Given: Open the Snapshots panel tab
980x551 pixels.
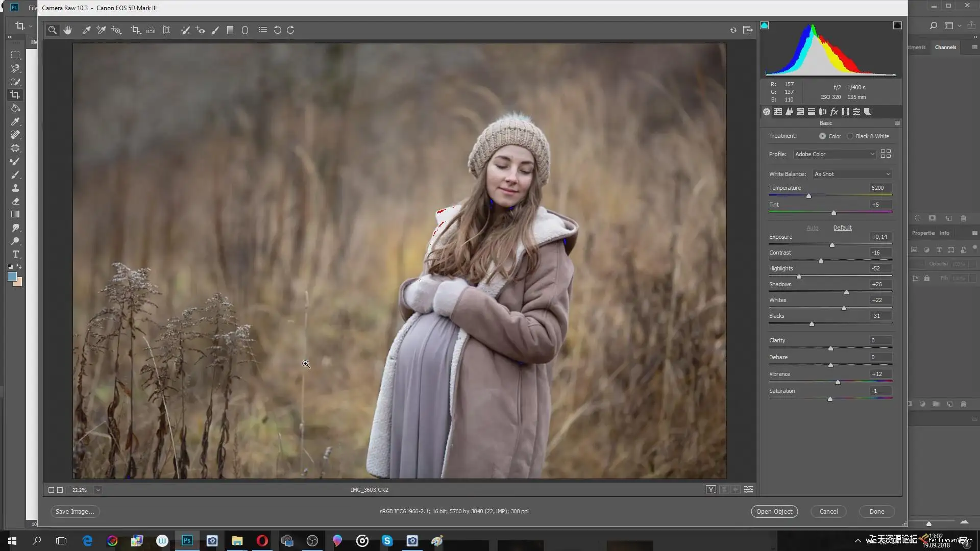Looking at the screenshot, I should coord(868,112).
